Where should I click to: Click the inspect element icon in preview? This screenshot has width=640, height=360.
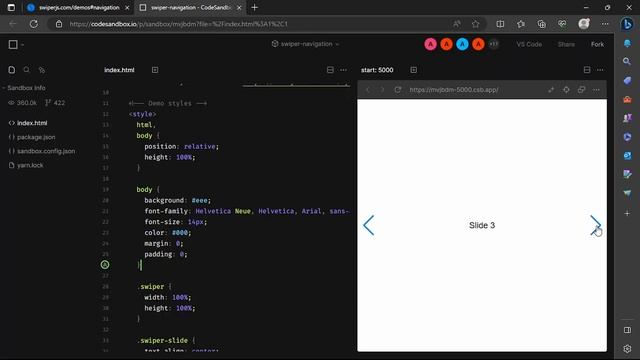566,89
